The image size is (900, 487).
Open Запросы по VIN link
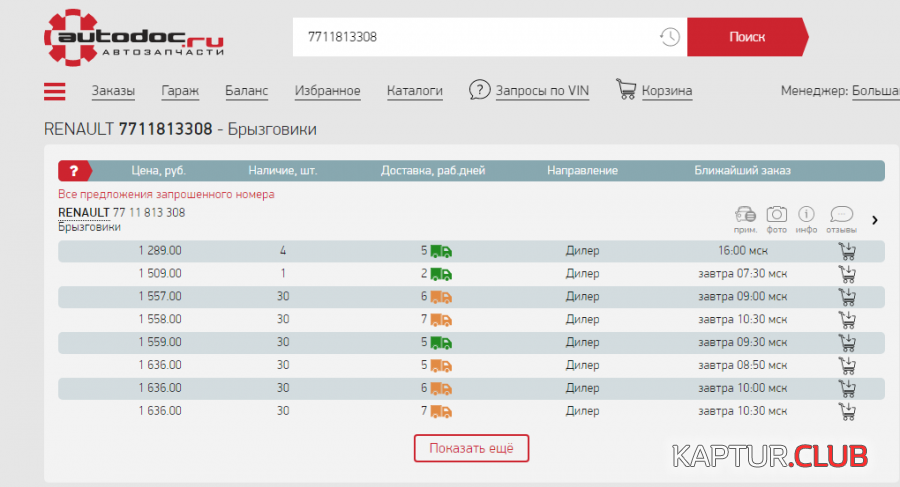pos(542,91)
